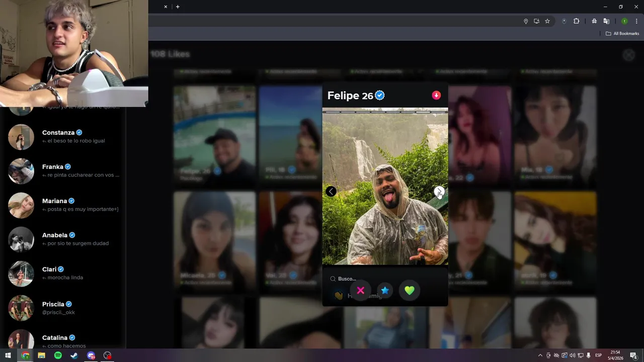
Task: Open the chat with Clari
Action: pyautogui.click(x=63, y=274)
